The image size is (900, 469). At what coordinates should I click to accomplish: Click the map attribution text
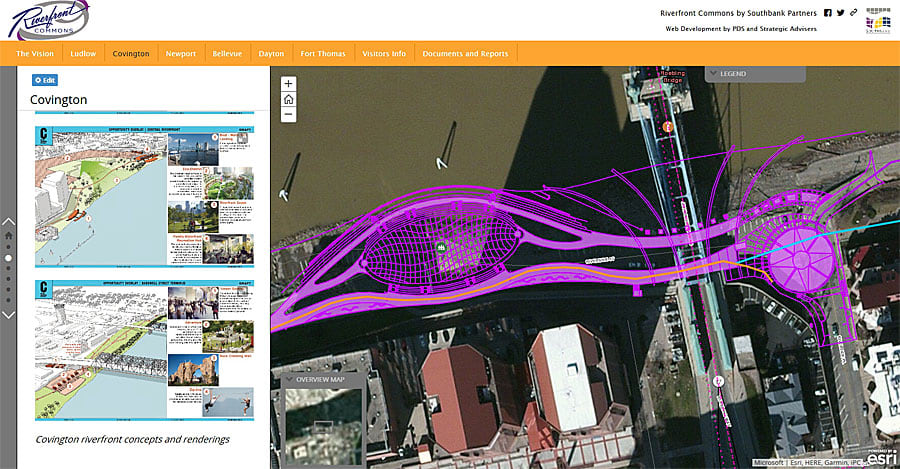point(808,462)
